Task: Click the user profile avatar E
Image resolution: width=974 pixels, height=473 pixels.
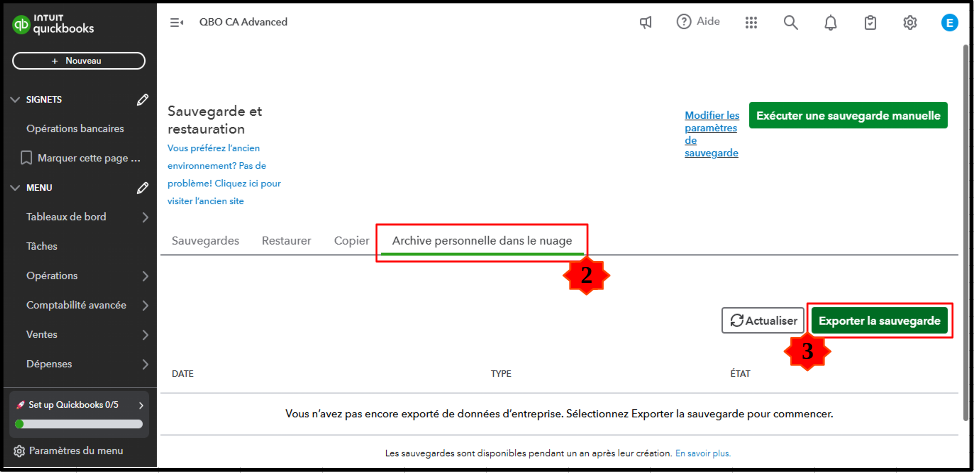Action: [x=949, y=22]
